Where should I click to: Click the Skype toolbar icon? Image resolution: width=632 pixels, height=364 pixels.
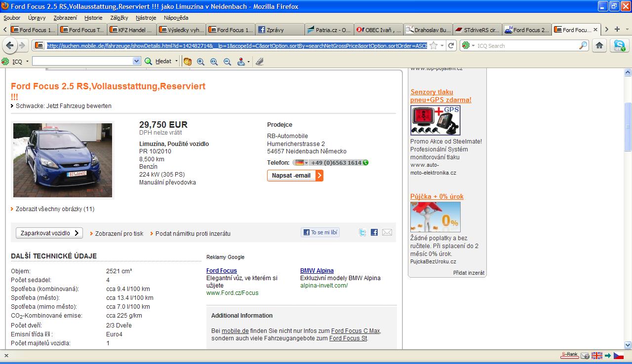(x=619, y=45)
